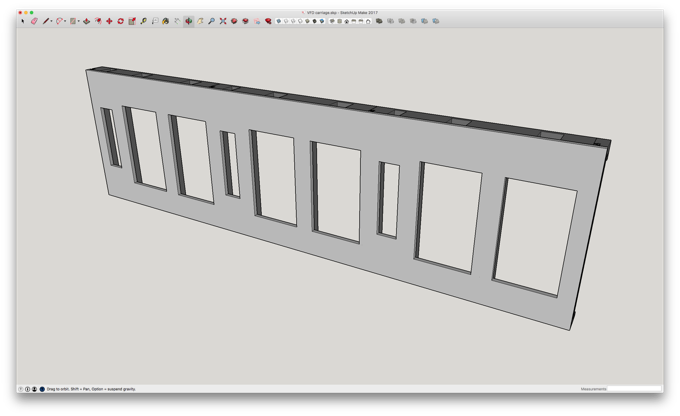Select the arrow Select tool
The width and height of the screenshot is (680, 416).
click(23, 21)
